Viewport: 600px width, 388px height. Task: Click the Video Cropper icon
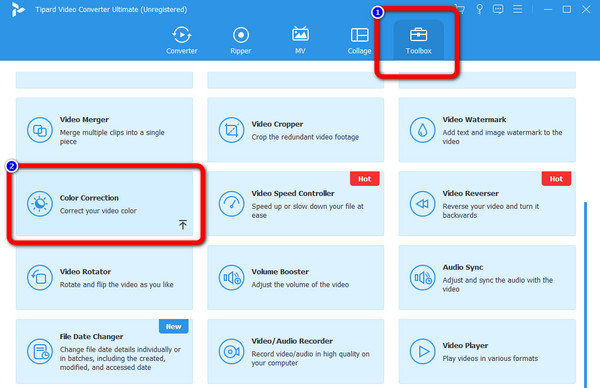[x=231, y=130]
